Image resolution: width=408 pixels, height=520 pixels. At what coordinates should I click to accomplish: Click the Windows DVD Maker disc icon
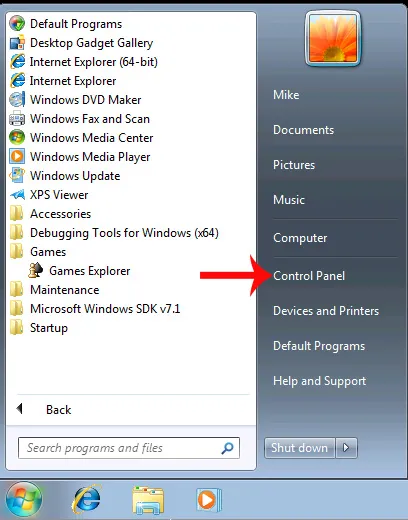coord(17,100)
